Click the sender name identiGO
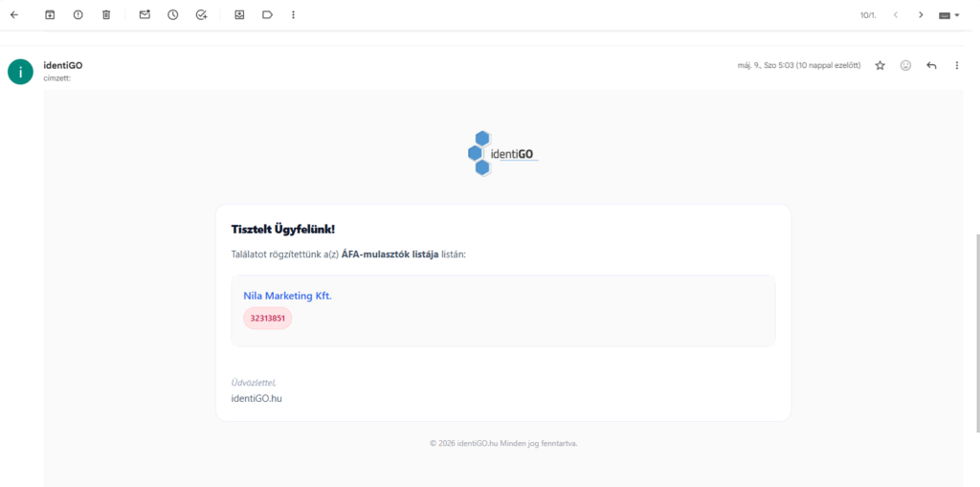980x487 pixels. point(62,65)
